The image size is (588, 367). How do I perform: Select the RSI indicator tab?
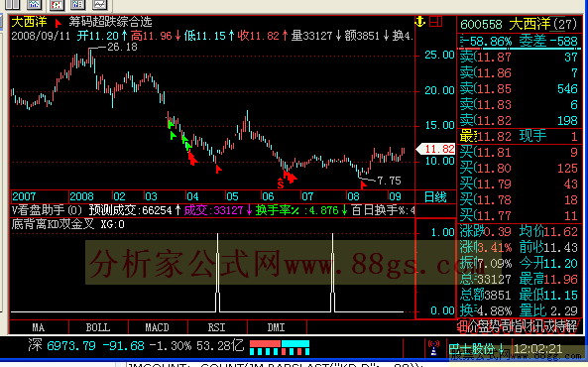pyautogui.click(x=217, y=327)
